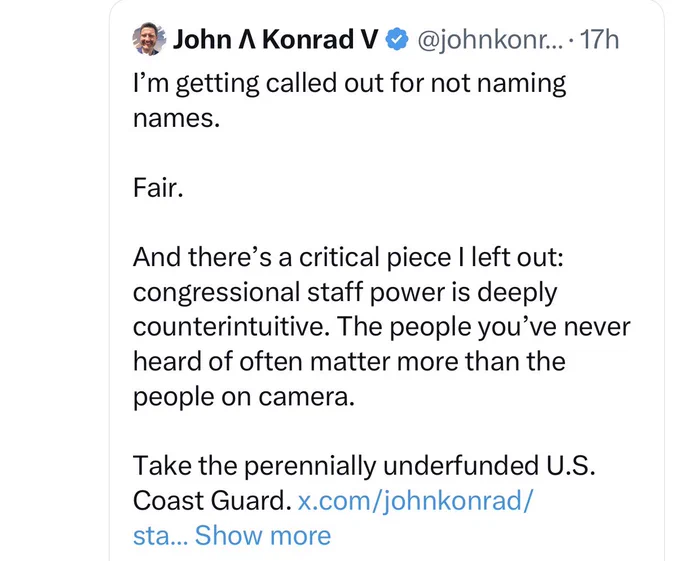680x561 pixels.
Task: Click the "congressional staff power is deeply" line
Action: tap(345, 293)
